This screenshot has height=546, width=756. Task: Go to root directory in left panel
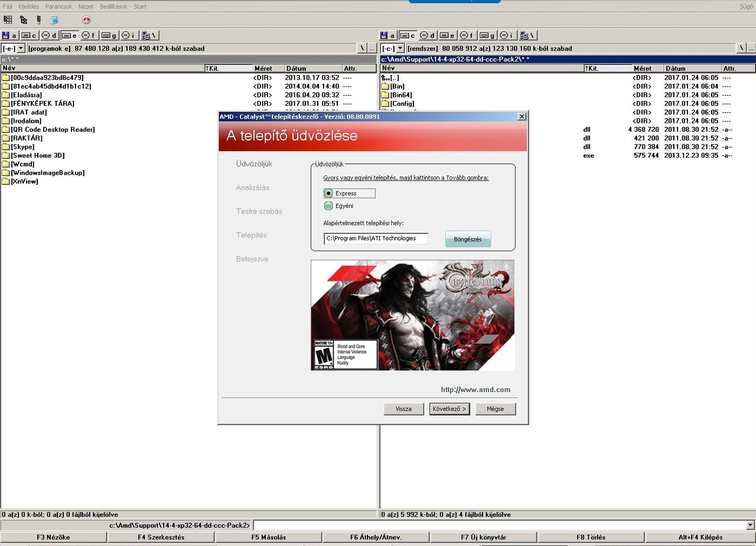coord(362,48)
